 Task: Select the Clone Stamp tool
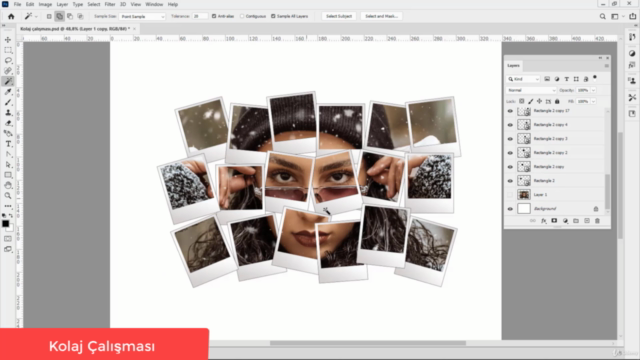[8, 113]
